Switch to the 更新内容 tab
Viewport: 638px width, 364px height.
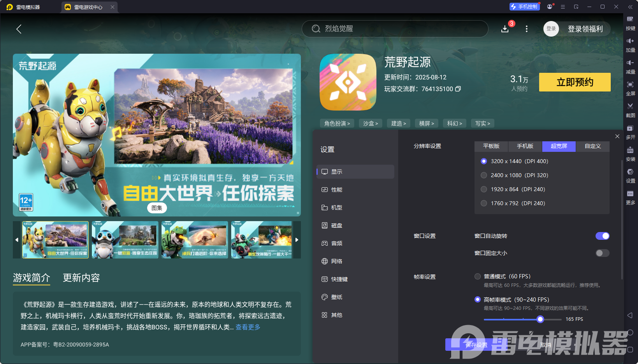pyautogui.click(x=81, y=278)
